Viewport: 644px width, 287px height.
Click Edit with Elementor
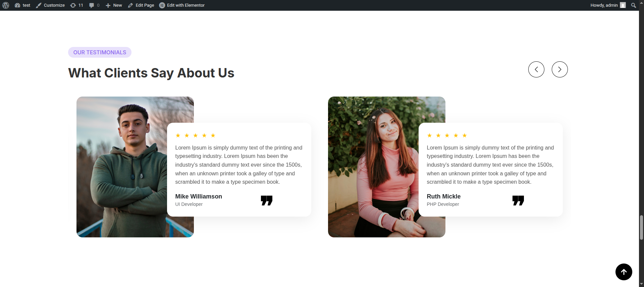pos(182,5)
